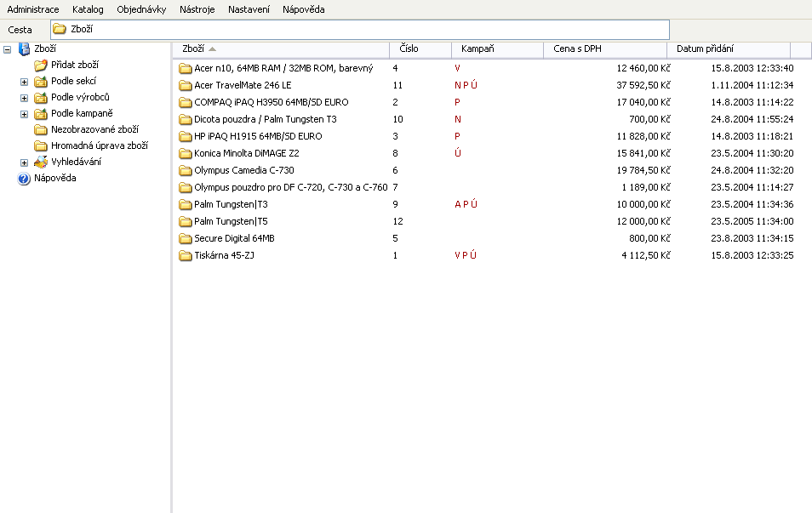
Task: Click into the Cesta path input field
Action: [360, 30]
